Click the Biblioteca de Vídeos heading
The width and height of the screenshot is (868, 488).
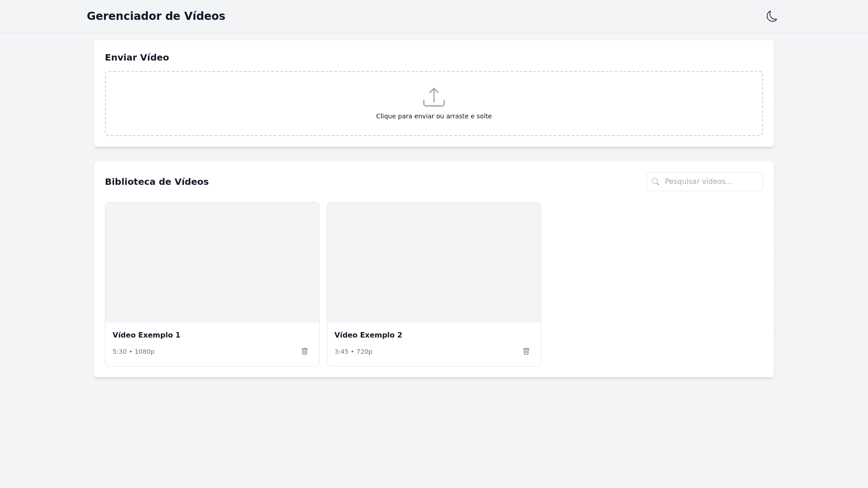[156, 182]
